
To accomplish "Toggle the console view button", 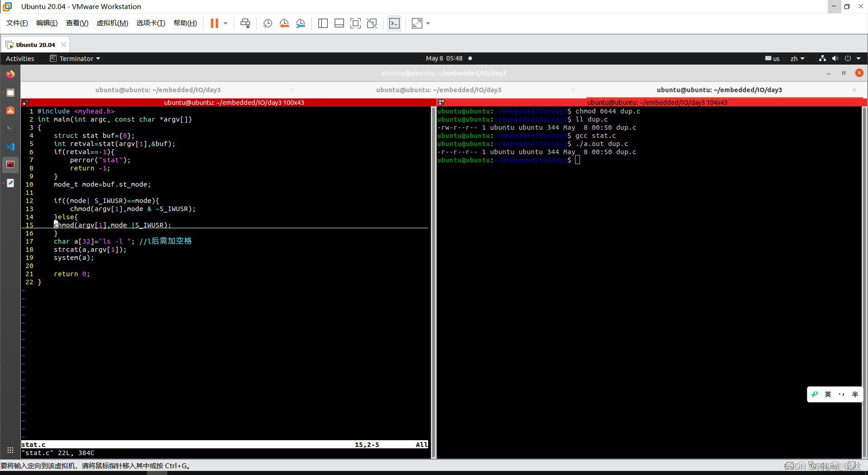I will pyautogui.click(x=394, y=24).
